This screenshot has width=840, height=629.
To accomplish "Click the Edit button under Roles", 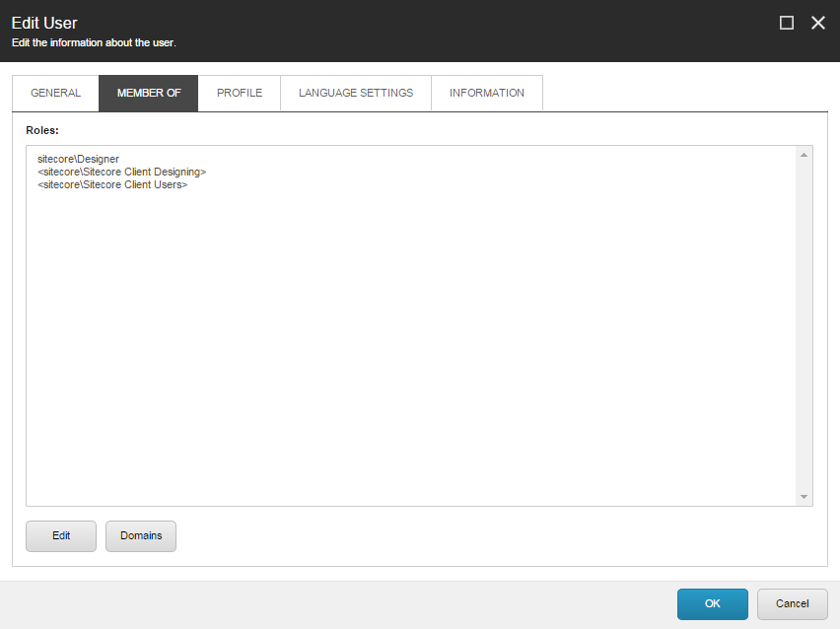I will click(60, 535).
